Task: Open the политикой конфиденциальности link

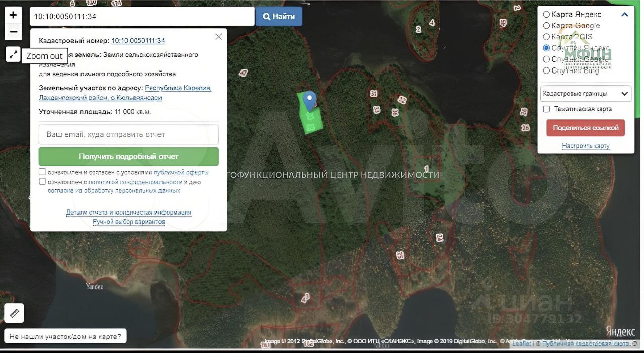Action: [x=135, y=182]
